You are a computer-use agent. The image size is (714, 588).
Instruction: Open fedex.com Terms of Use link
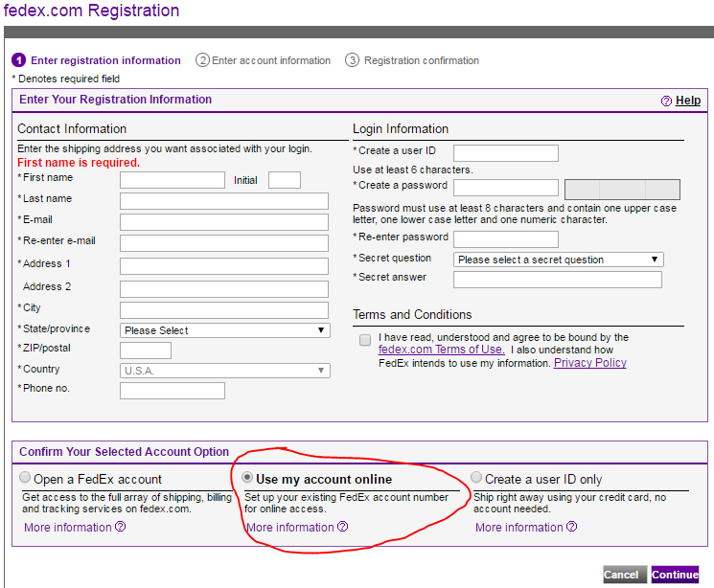pyautogui.click(x=441, y=350)
